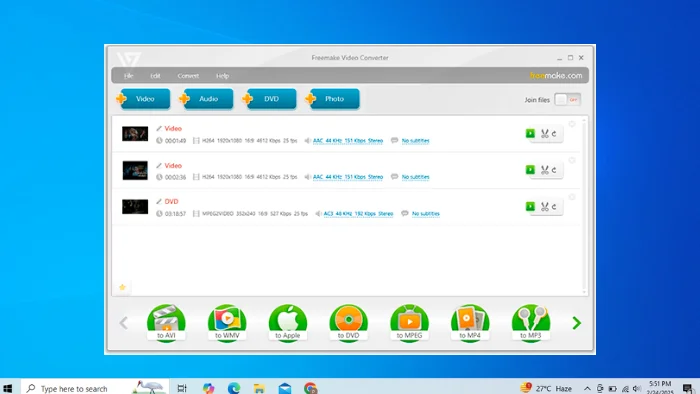The width and height of the screenshot is (700, 394).
Task: Open subtitles dropdown for 00:02:36 video
Action: click(415, 177)
